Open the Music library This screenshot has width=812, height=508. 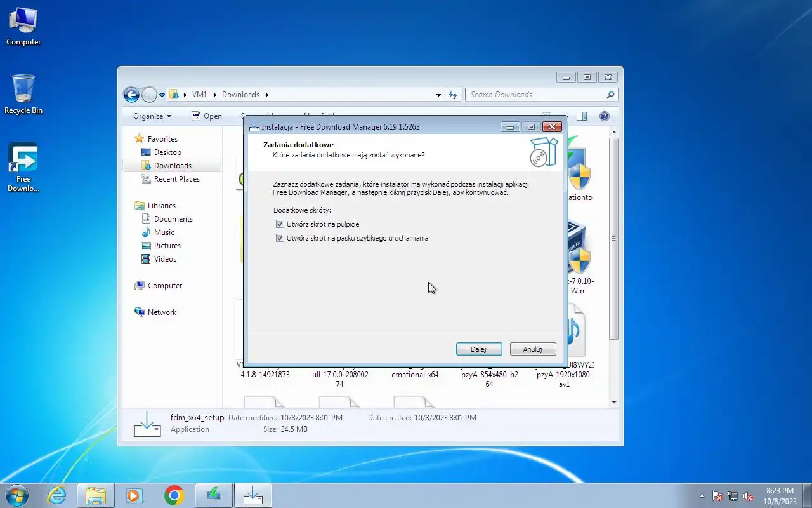point(158,232)
